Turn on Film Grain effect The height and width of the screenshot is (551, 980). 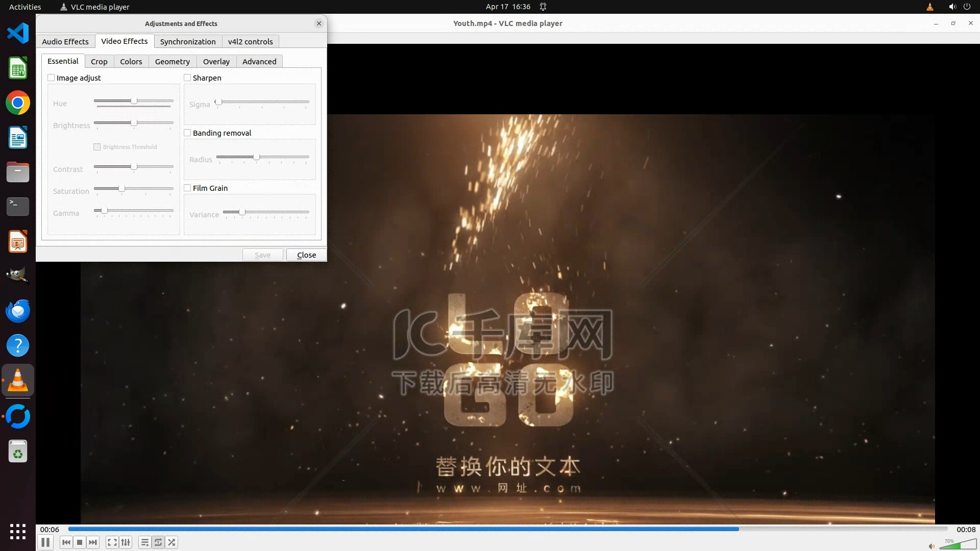click(x=187, y=188)
